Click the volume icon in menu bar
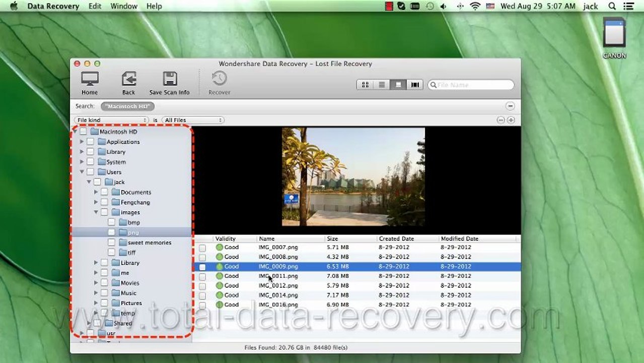 pos(444,6)
